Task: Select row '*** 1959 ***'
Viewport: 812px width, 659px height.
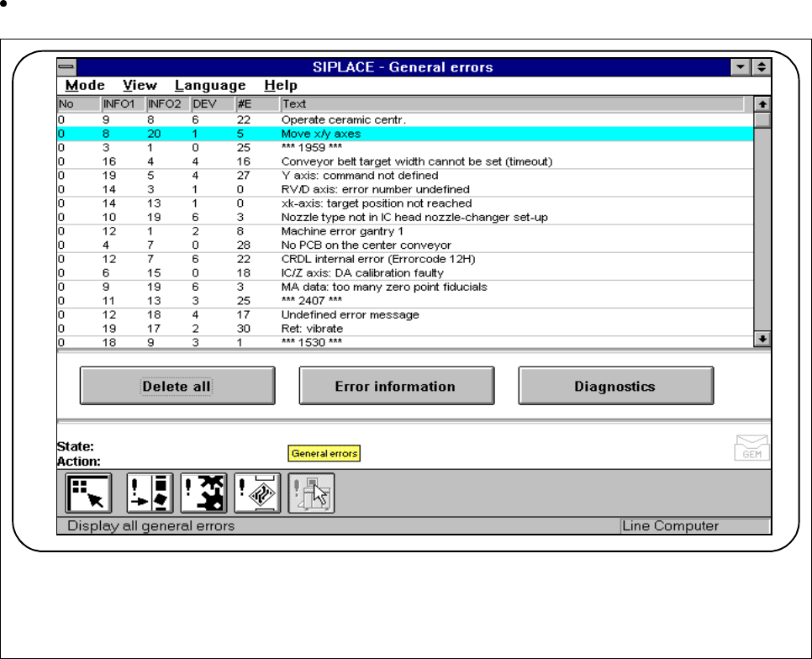Action: point(405,148)
